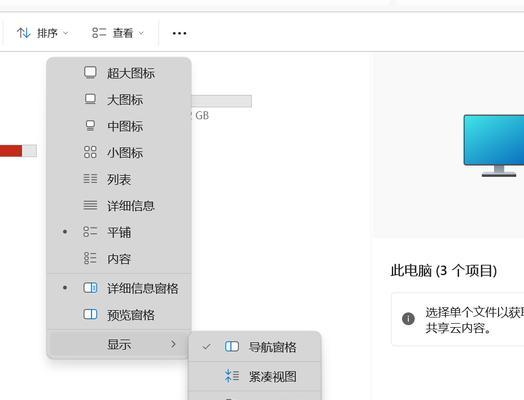
Task: Uncheck 导航窗格 navigation pane
Action: pos(255,347)
